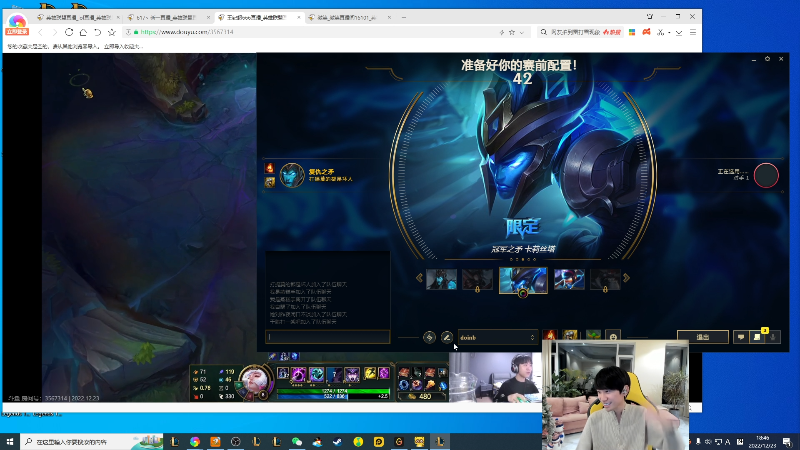Click the taskbar clock and date
The width and height of the screenshot is (800, 450).
[x=763, y=442]
